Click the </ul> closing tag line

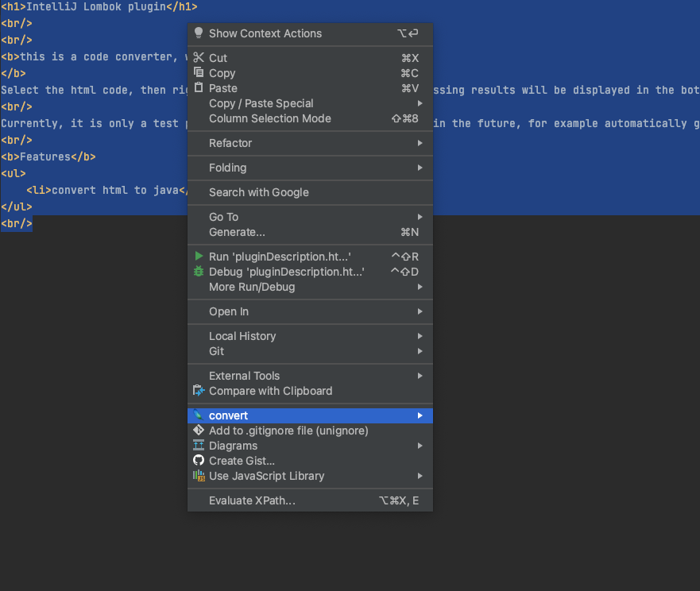pyautogui.click(x=17, y=207)
